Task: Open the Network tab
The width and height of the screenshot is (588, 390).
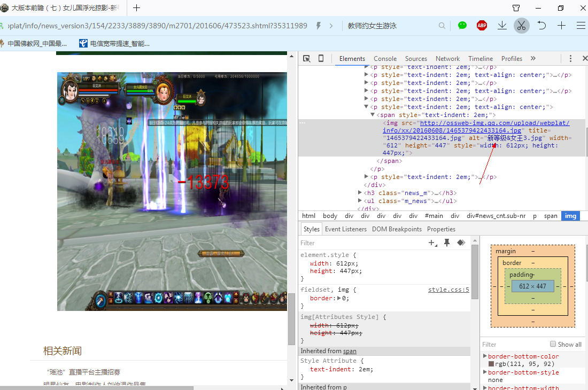Action: (448, 58)
